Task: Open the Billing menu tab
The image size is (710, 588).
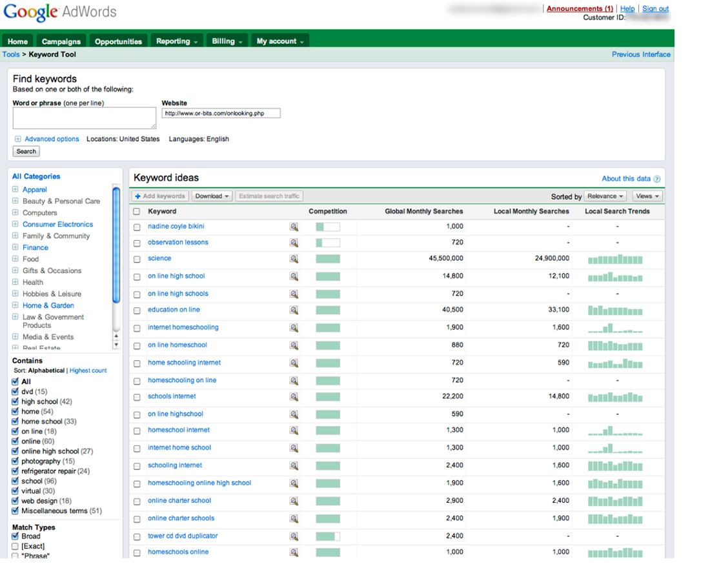Action: (x=227, y=41)
